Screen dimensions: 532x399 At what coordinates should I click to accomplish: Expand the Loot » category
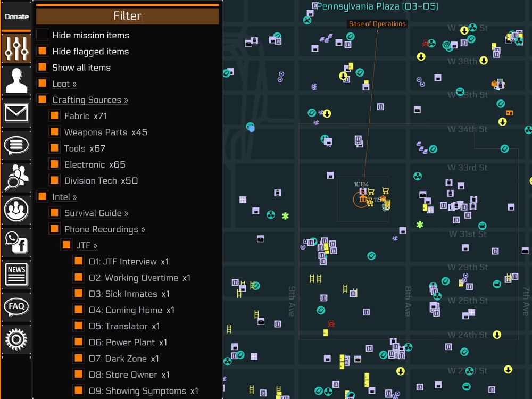point(64,84)
